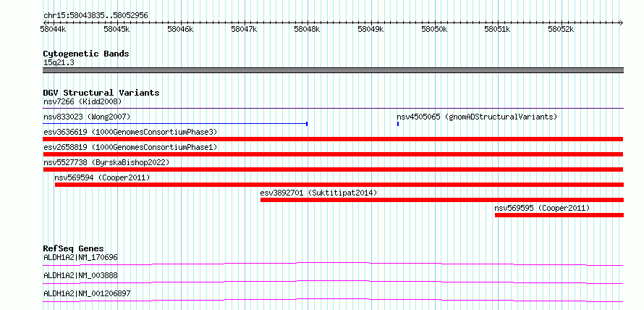
Task: Open esv3892701 (Suktitipat2014) label
Action: click(318, 193)
